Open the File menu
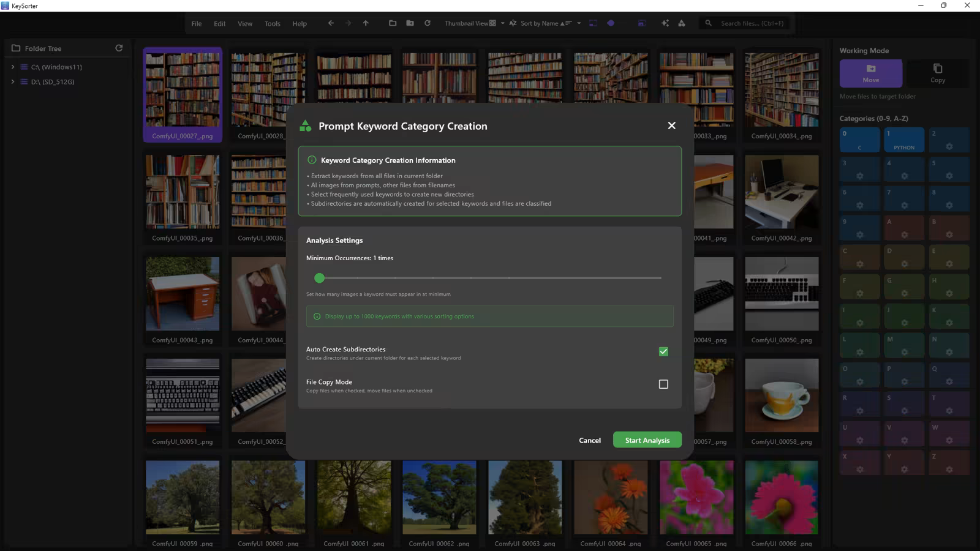 click(x=196, y=24)
